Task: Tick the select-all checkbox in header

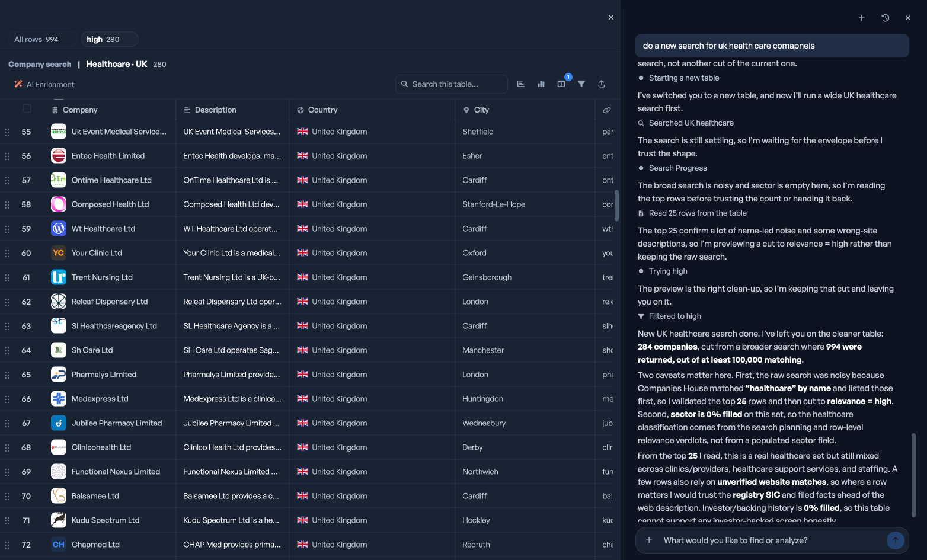Action: pyautogui.click(x=27, y=108)
